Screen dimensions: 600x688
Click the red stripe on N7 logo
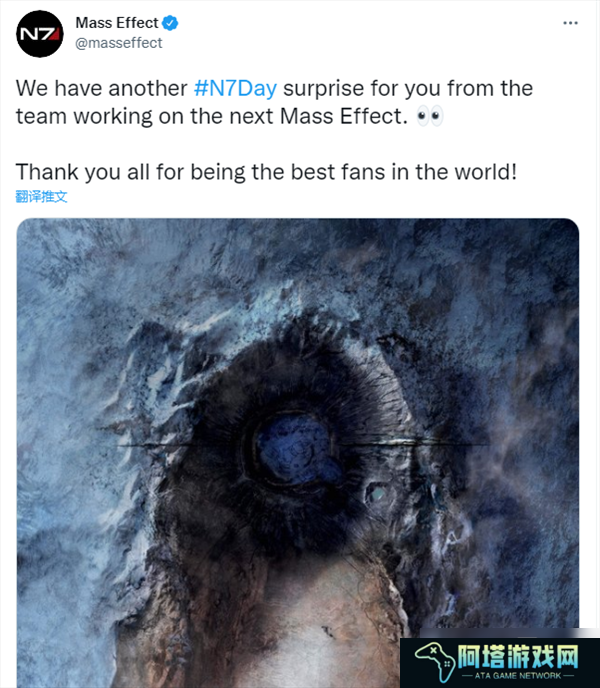(x=54, y=34)
